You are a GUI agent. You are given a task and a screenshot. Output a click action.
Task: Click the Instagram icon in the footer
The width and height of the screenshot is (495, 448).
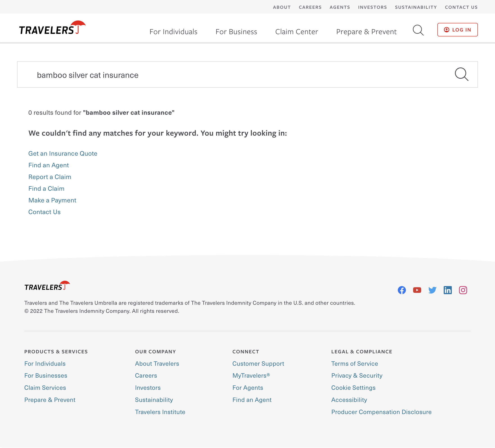click(x=463, y=290)
